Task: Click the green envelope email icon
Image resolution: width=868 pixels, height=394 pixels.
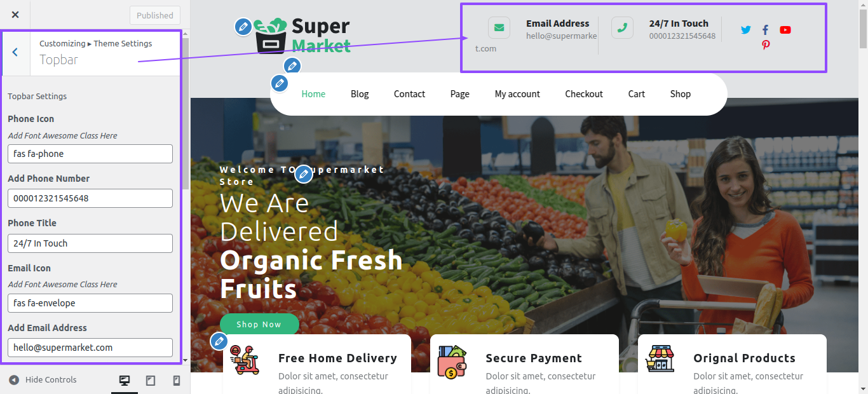Action: (x=499, y=28)
